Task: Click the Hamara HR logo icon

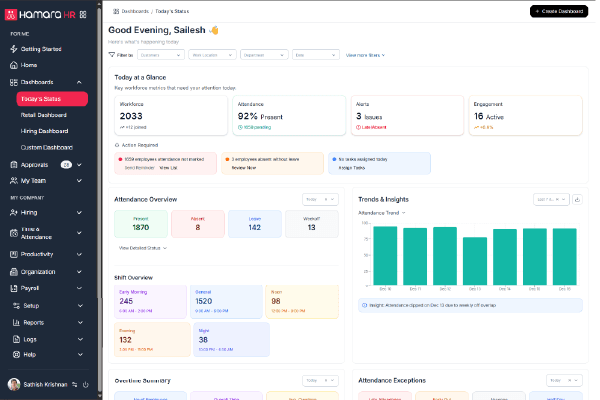Action: tap(11, 15)
